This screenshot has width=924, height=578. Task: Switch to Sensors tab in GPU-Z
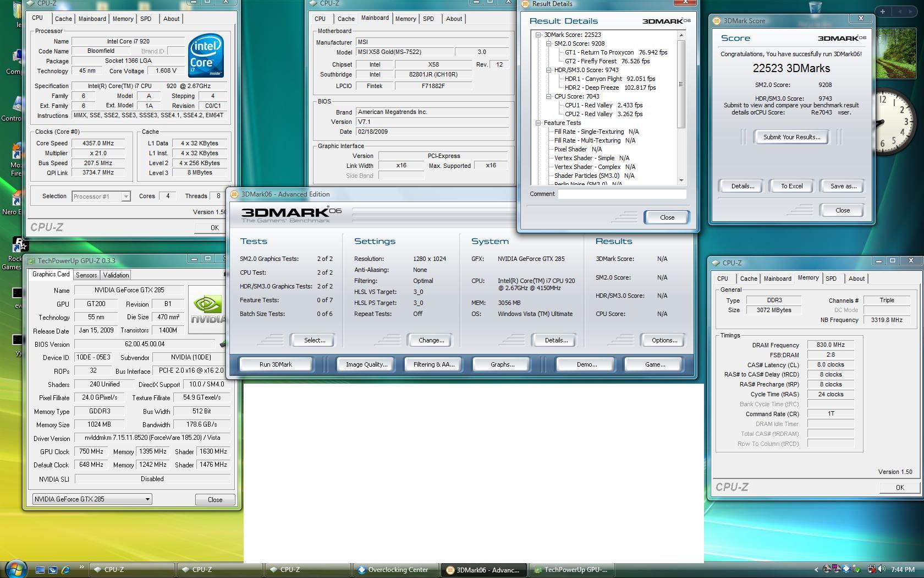point(86,275)
